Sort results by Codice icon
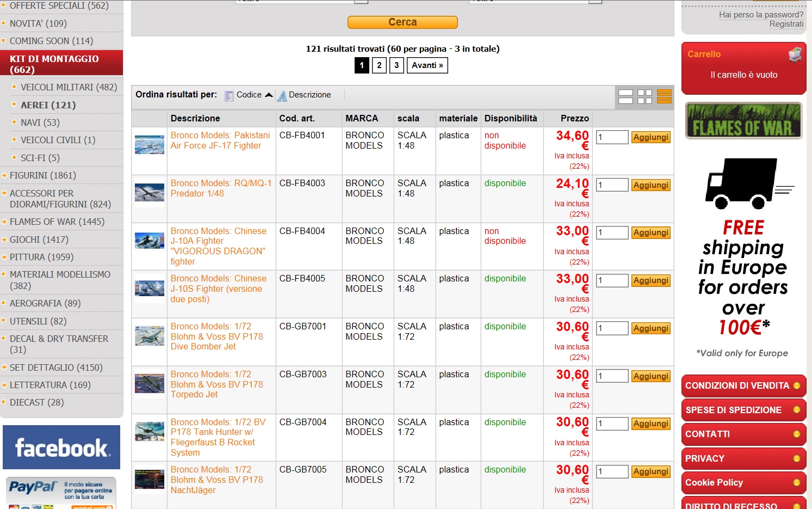 tap(229, 96)
